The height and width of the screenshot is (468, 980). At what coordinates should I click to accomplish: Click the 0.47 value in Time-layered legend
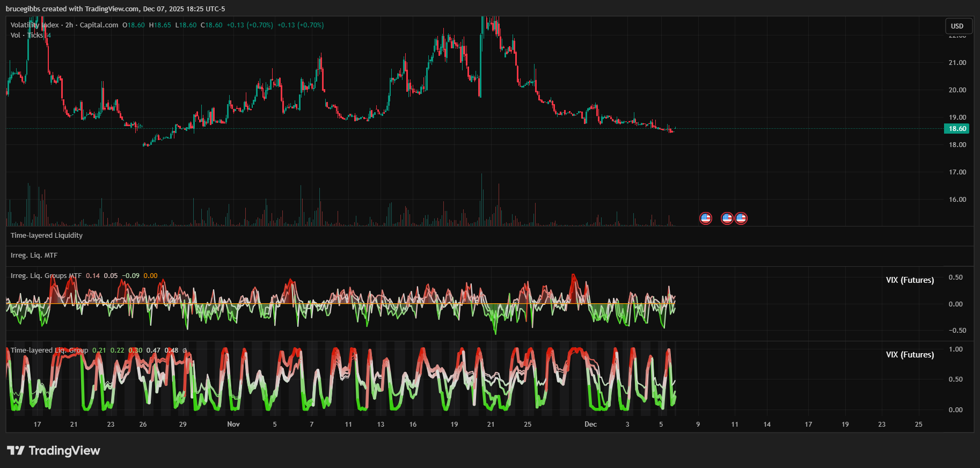[x=153, y=350]
